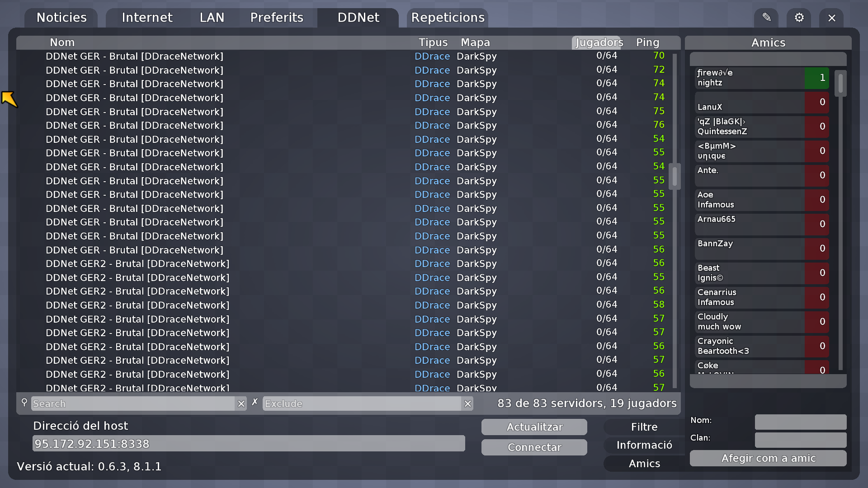The height and width of the screenshot is (488, 868).
Task: Open the Informació side panel
Action: (x=643, y=445)
